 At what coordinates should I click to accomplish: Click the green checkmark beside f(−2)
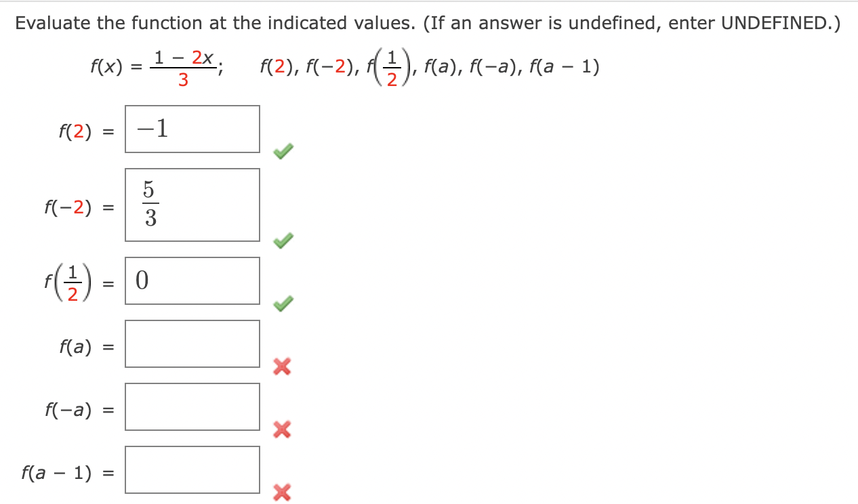[x=284, y=238]
